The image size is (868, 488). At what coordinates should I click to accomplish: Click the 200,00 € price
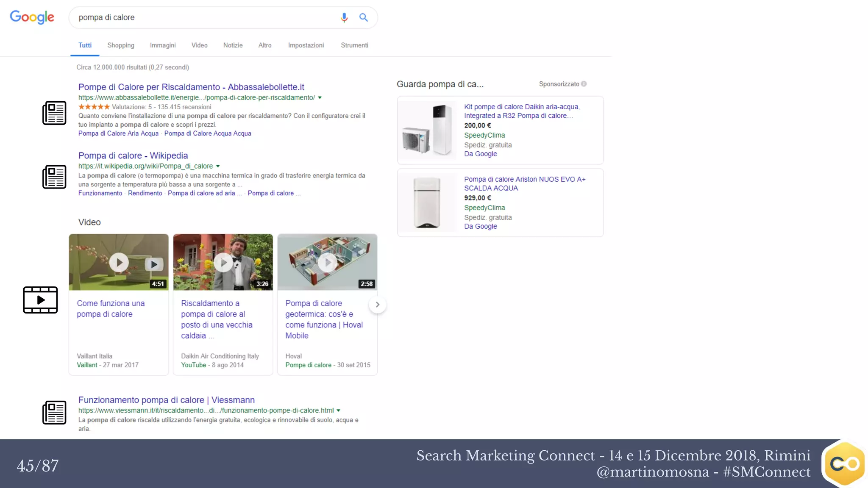click(478, 125)
